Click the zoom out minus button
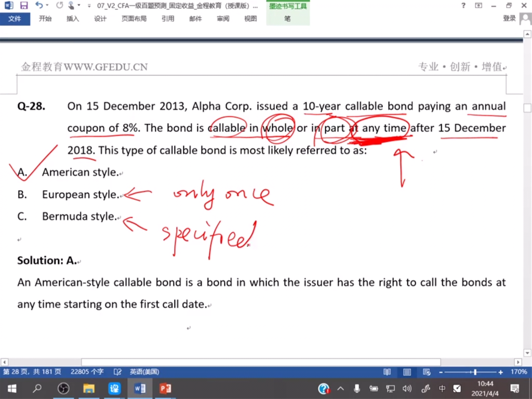The height and width of the screenshot is (399, 532). 441,372
